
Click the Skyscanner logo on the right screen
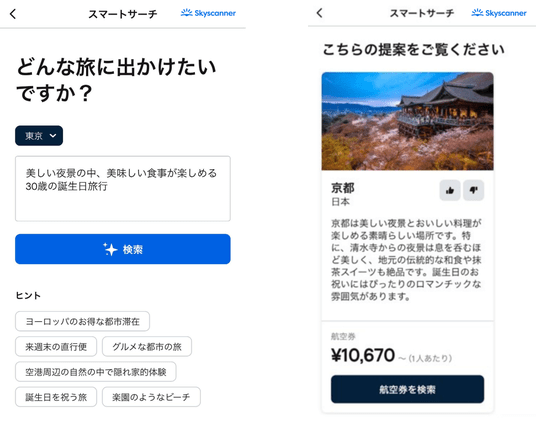(x=499, y=13)
